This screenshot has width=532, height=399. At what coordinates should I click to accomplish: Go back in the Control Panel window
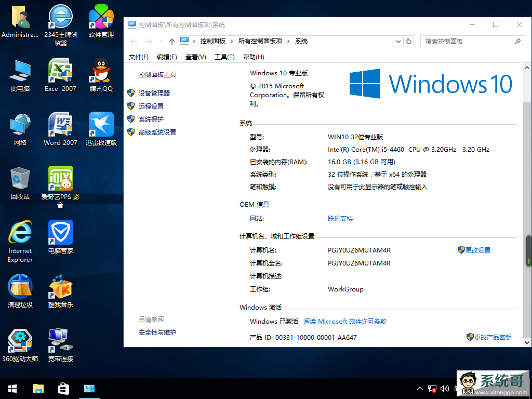pyautogui.click(x=134, y=42)
